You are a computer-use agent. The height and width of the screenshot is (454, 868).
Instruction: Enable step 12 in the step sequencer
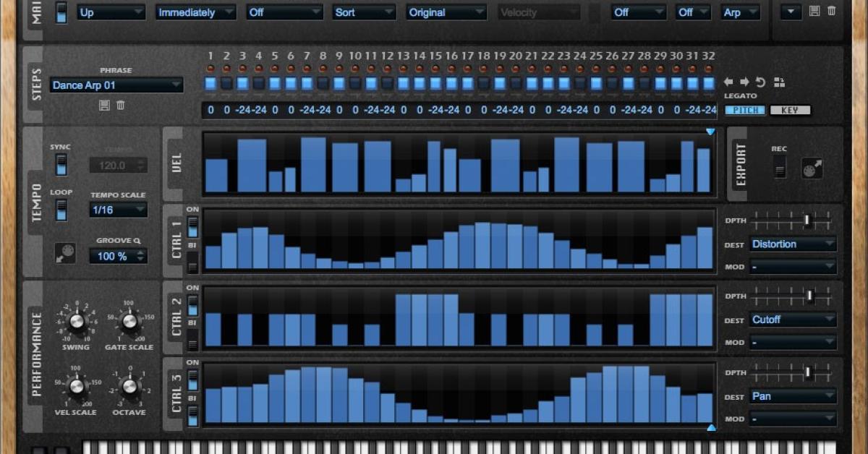pyautogui.click(x=387, y=83)
